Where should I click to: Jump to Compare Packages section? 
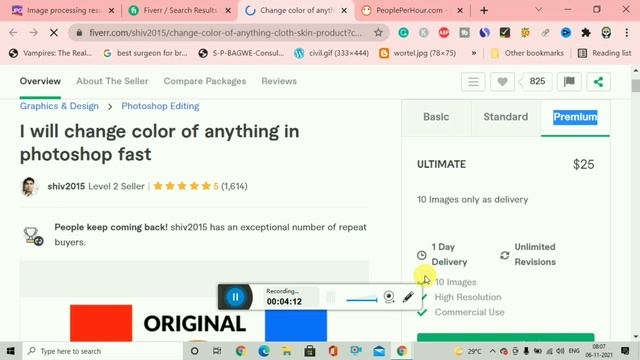(x=205, y=81)
